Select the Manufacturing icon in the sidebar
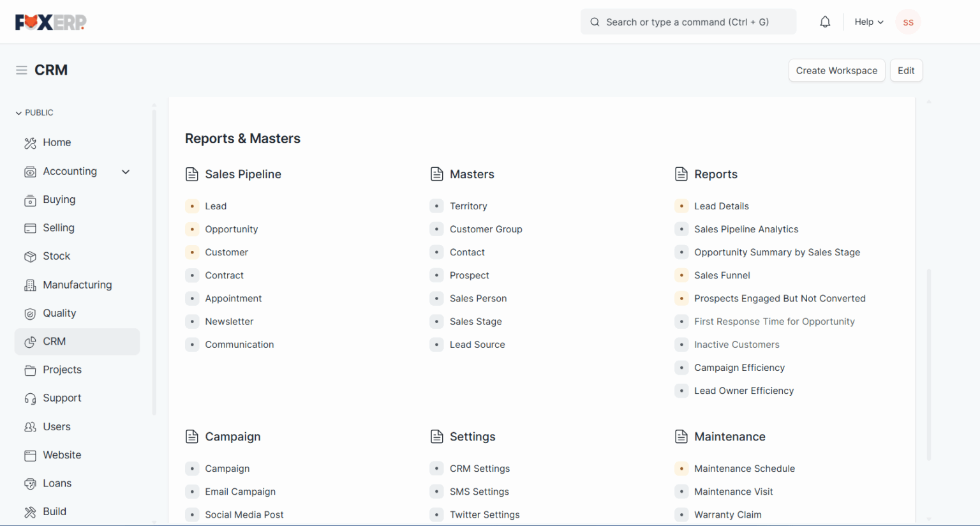Viewport: 980px width, 526px height. [30, 285]
